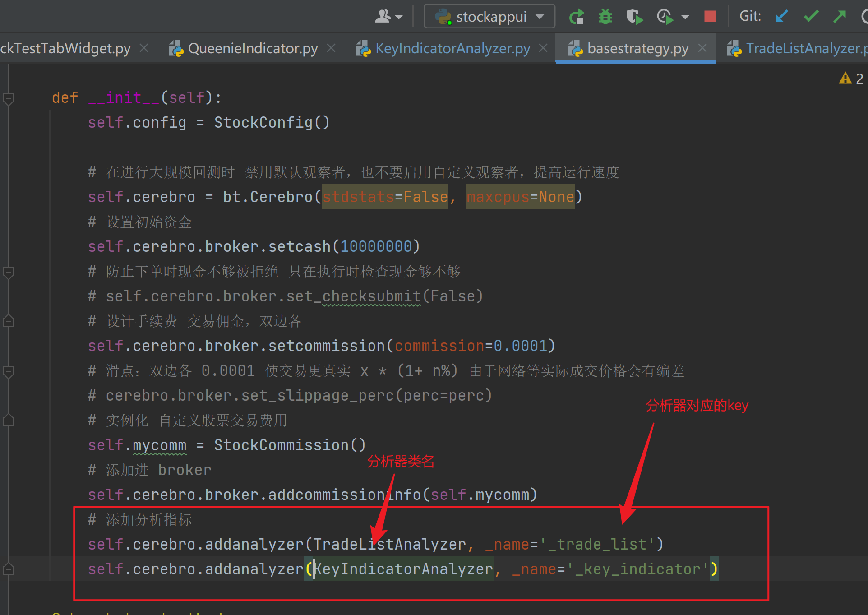
Task: Click the '_key_indicator' string
Action: point(638,569)
